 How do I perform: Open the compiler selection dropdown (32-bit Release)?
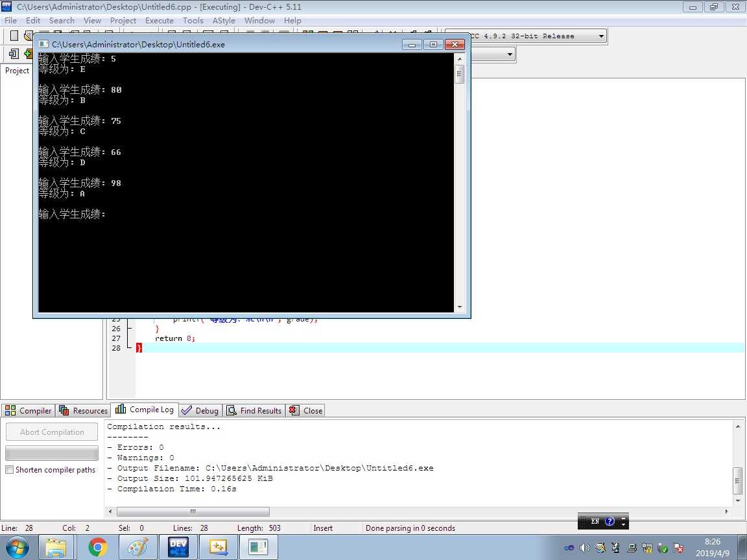pyautogui.click(x=601, y=36)
